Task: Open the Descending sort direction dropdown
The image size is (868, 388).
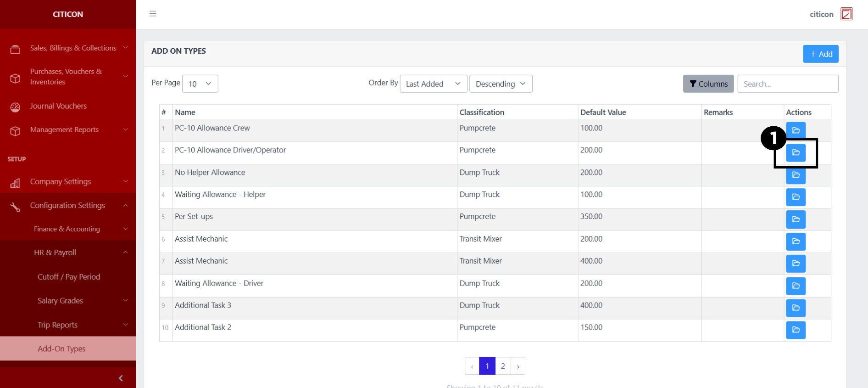Action: click(x=501, y=84)
